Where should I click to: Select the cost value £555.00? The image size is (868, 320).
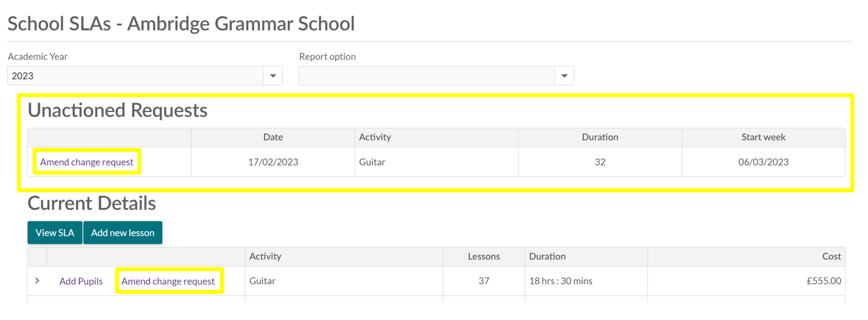746,281
